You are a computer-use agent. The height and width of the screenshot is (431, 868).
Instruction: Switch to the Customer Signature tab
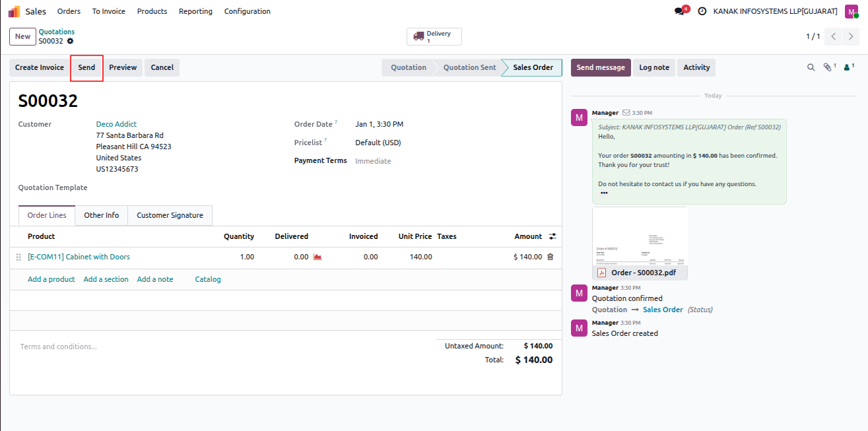coord(170,215)
